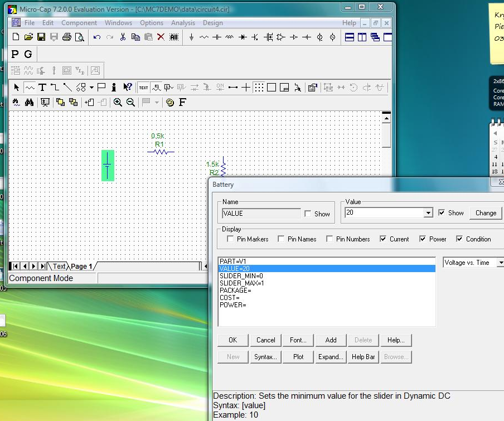Open the File menu

click(29, 23)
